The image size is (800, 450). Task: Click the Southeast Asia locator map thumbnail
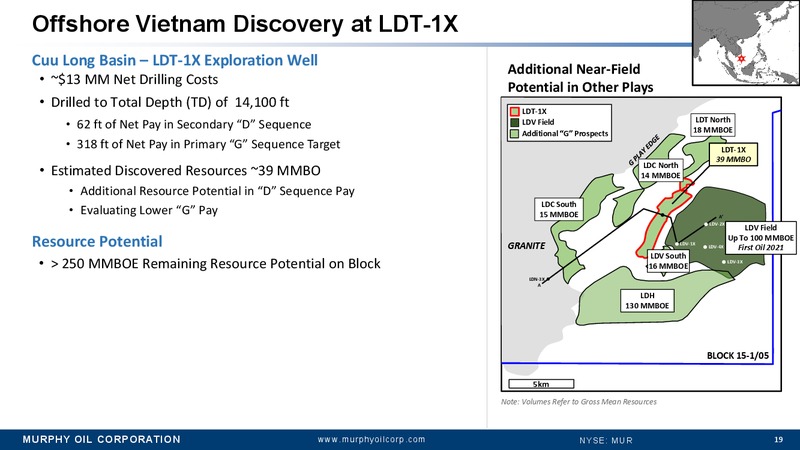(x=745, y=42)
